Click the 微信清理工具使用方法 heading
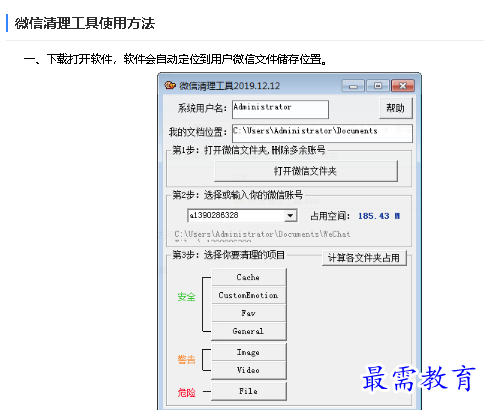This screenshot has height=410, width=484. click(85, 23)
